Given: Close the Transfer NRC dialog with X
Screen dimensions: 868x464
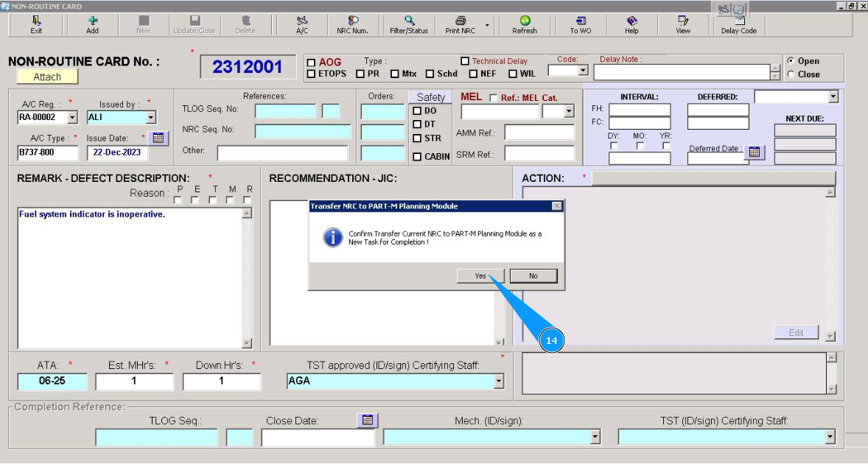Looking at the screenshot, I should (557, 205).
